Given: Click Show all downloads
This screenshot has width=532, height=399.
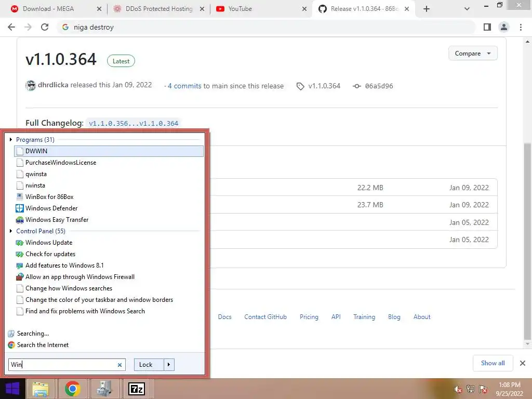Looking at the screenshot, I should click(x=493, y=363).
